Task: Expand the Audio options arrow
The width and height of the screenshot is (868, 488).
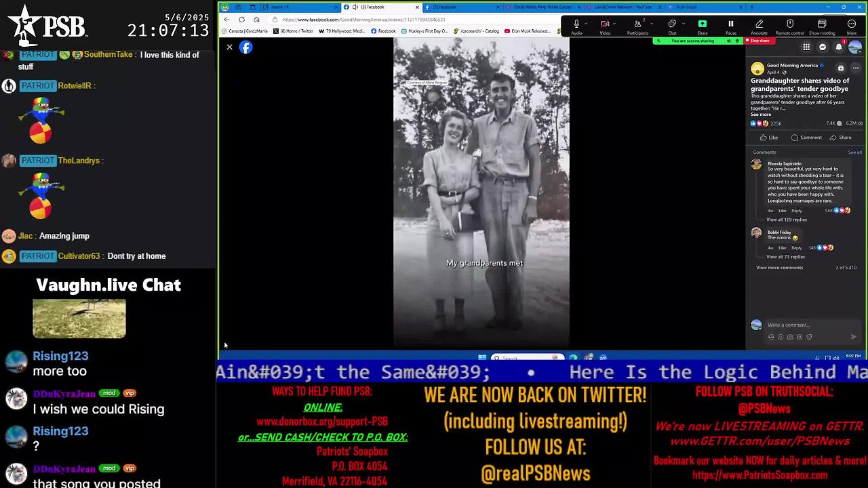Action: pos(585,24)
